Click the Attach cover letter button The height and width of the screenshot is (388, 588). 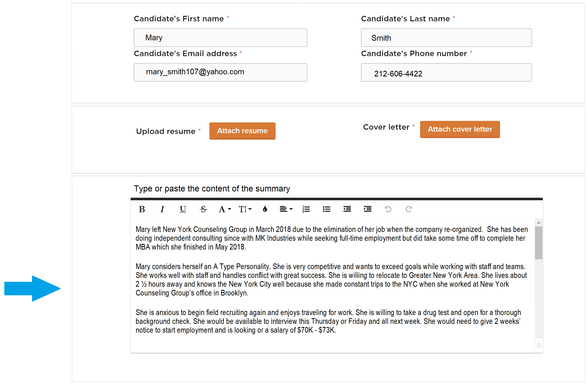460,129
